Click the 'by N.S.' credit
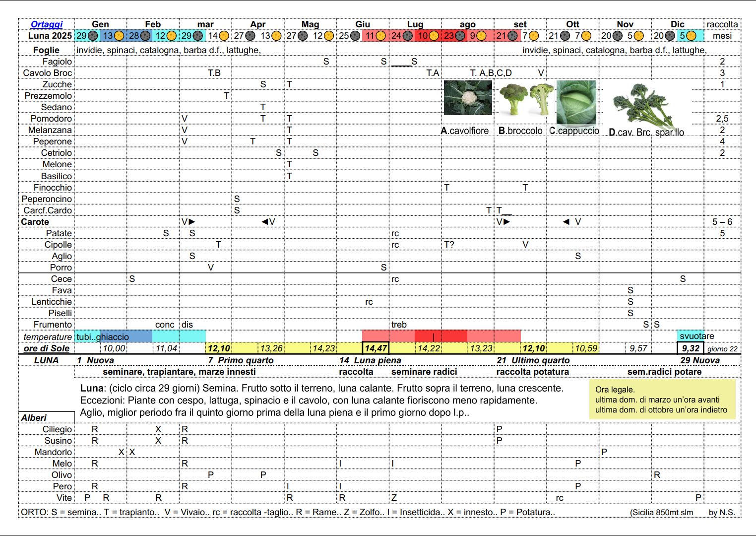The image size is (756, 536). pyautogui.click(x=722, y=512)
